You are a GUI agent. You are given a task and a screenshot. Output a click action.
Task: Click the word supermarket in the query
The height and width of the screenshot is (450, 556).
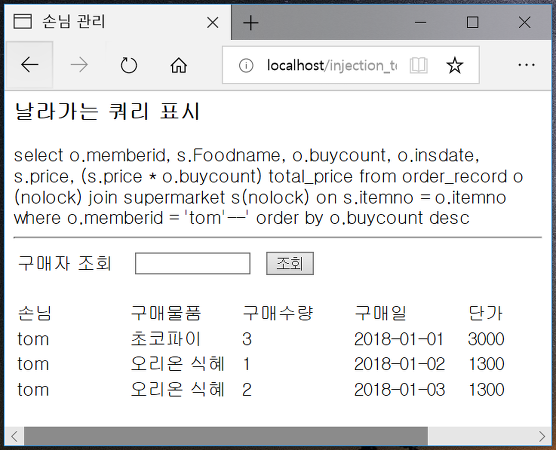tap(174, 198)
